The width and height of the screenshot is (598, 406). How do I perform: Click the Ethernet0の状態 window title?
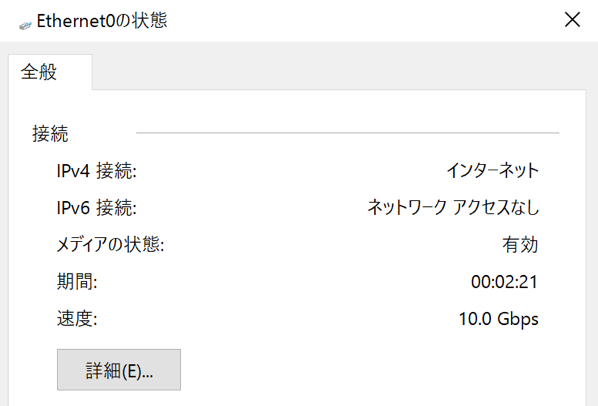[102, 21]
